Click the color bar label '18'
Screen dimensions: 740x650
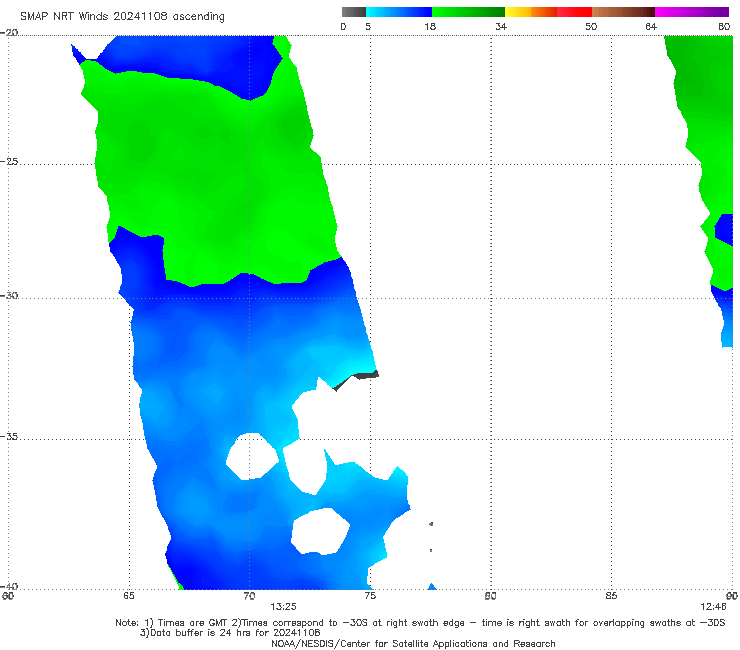click(430, 26)
